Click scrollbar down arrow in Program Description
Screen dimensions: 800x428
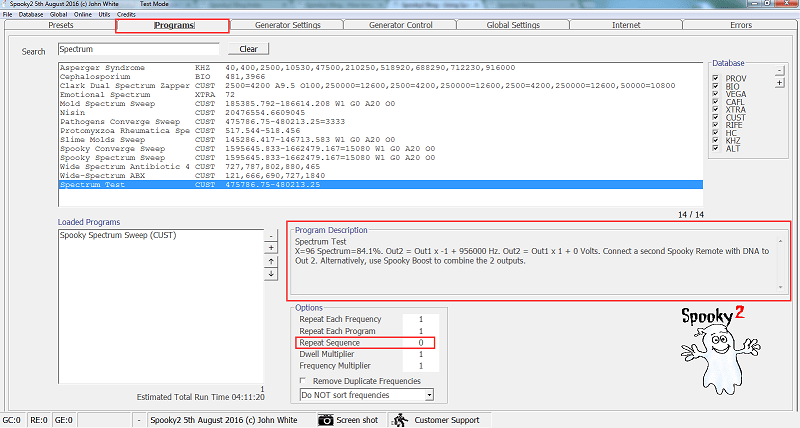781,287
